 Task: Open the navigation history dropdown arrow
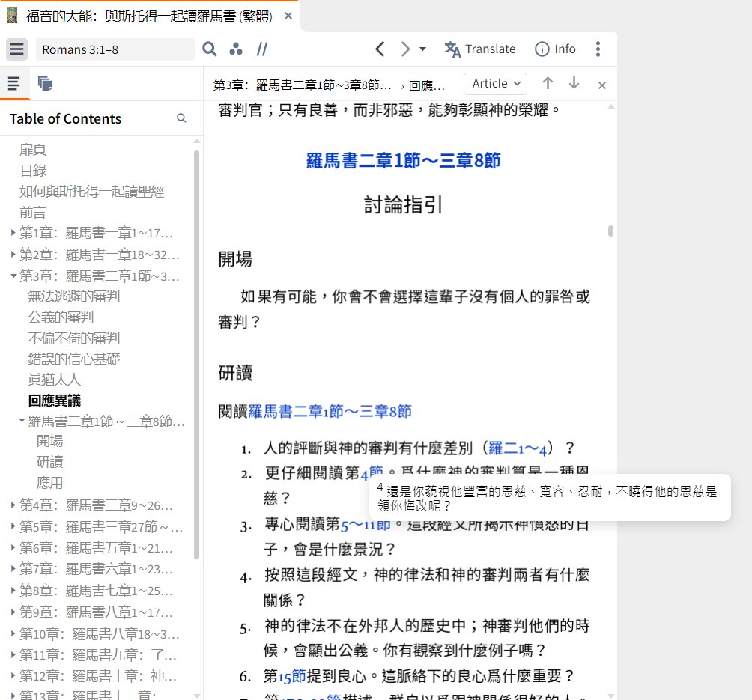tap(422, 49)
